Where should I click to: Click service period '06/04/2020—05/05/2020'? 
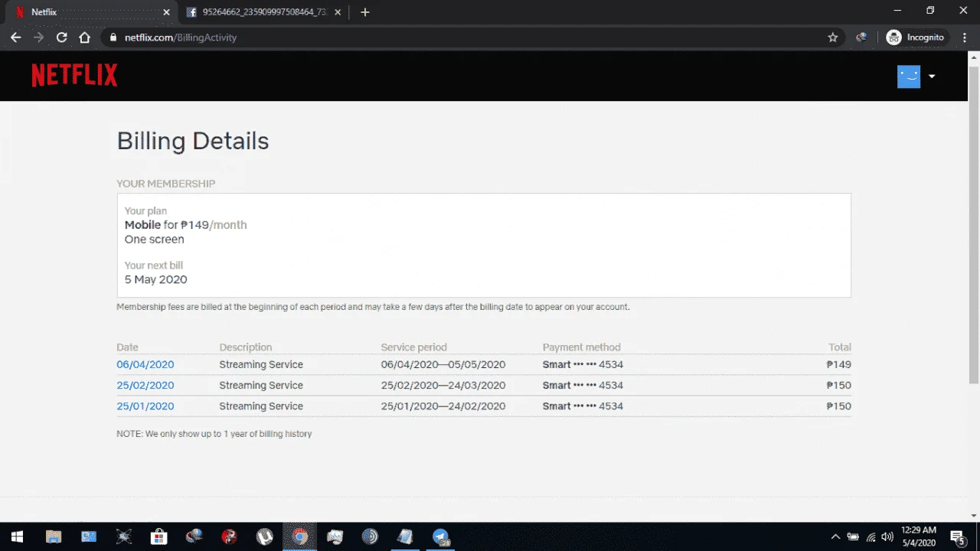click(443, 365)
